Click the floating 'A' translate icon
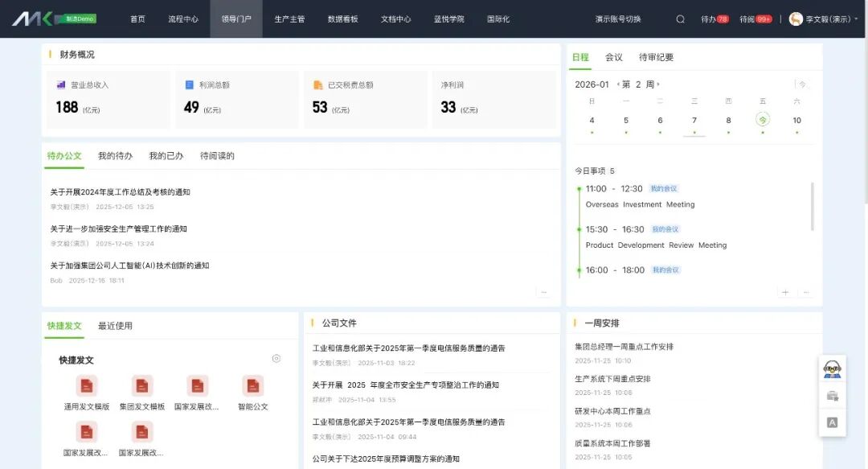 coord(832,422)
